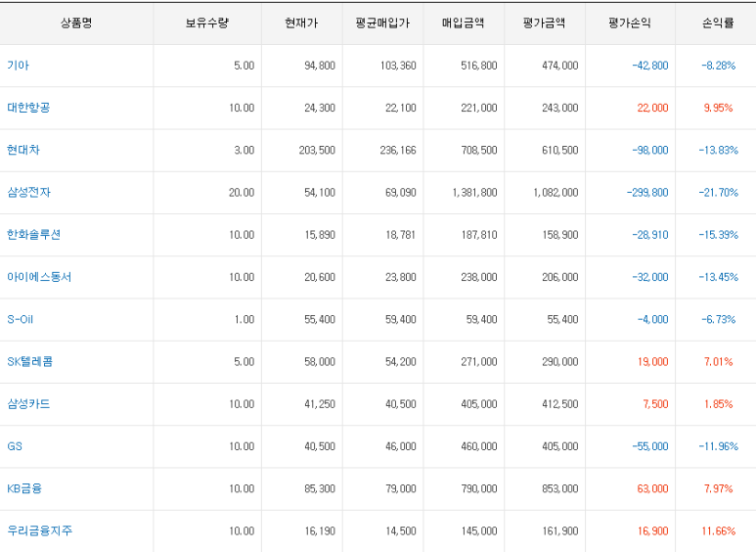The width and height of the screenshot is (756, 552).
Task: Click the 평균매입가 column header
Action: click(x=382, y=23)
